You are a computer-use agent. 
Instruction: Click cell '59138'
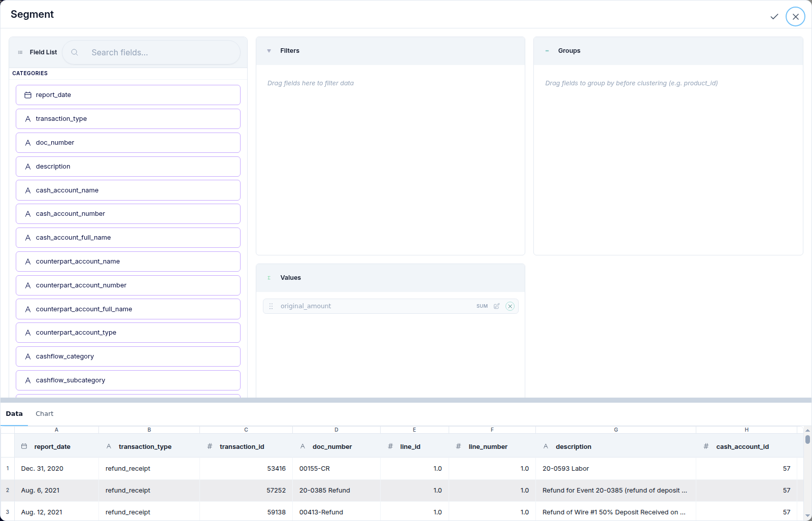click(246, 511)
